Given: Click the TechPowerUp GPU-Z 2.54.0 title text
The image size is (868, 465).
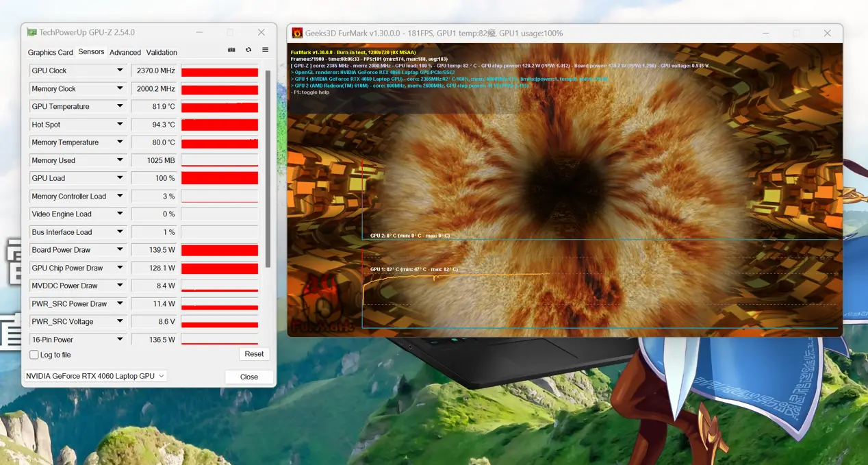Looking at the screenshot, I should (87, 32).
